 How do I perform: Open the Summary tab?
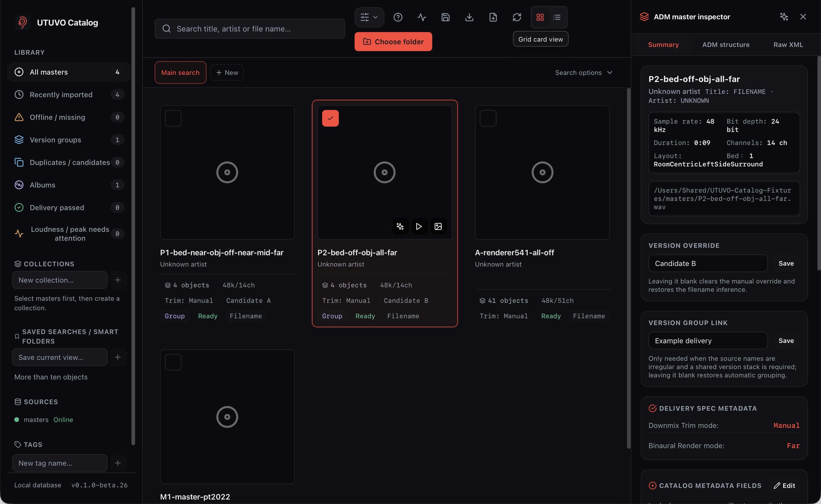tap(663, 44)
